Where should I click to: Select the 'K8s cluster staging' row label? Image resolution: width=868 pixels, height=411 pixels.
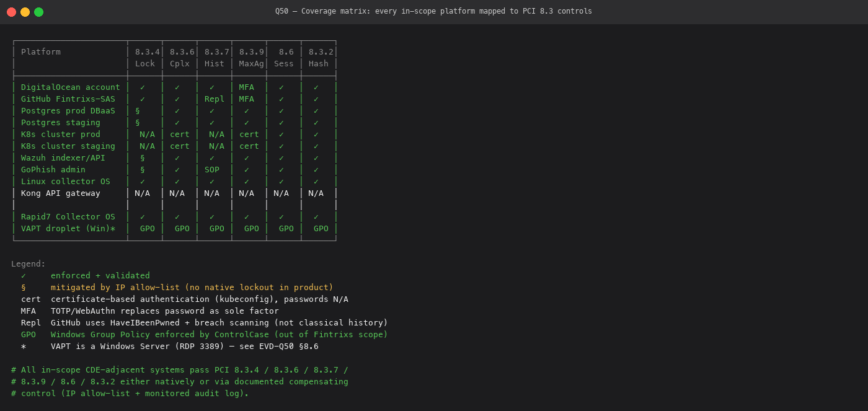tap(68, 146)
